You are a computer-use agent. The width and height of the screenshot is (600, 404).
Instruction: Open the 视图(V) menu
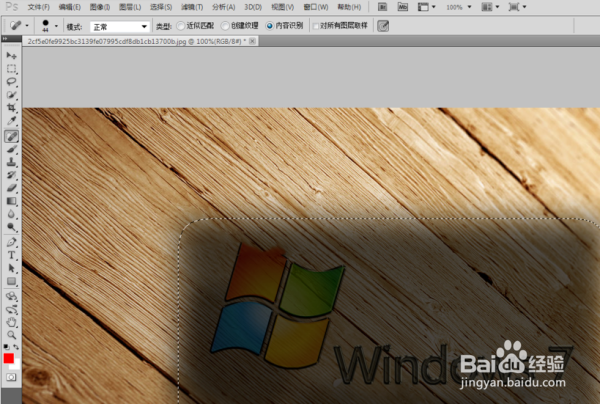283,7
